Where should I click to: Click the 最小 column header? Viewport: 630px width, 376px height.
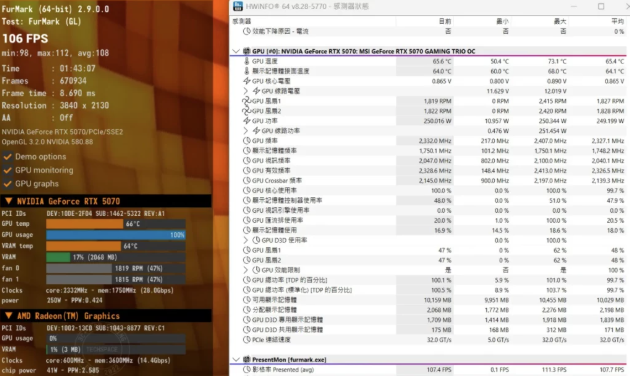(x=503, y=21)
